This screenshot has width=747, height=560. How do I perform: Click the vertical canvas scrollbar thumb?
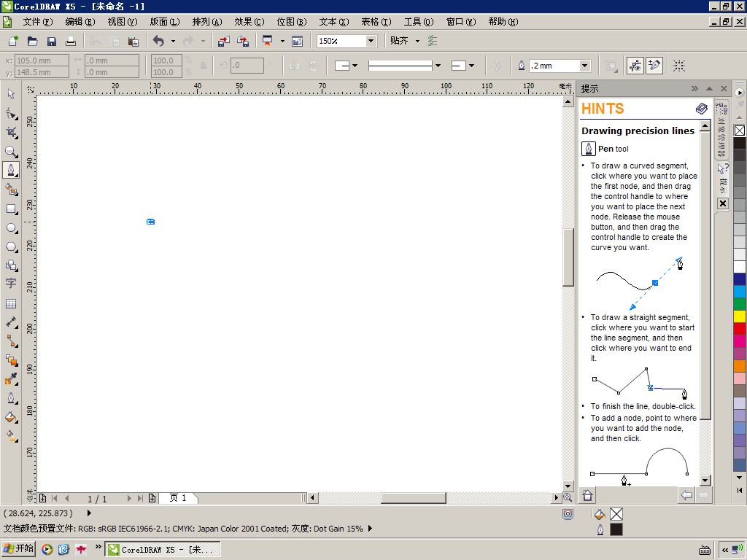[568, 257]
